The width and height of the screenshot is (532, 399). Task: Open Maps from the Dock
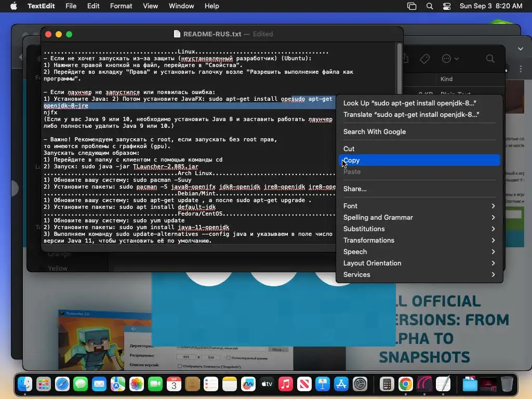[x=118, y=384]
